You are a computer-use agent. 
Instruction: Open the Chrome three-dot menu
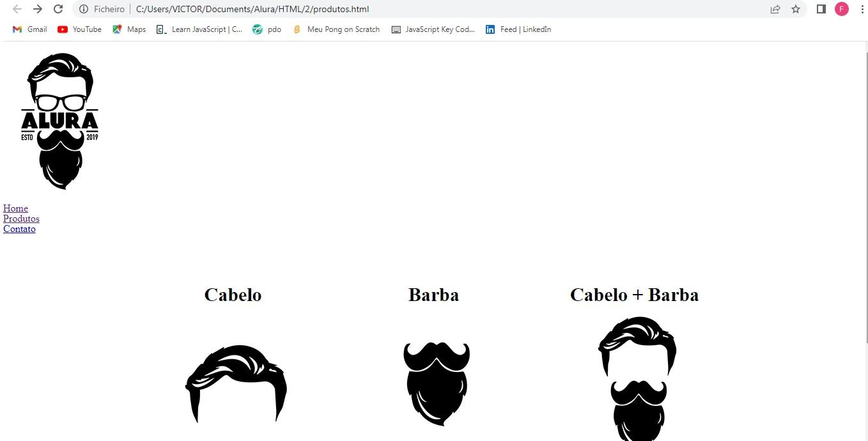862,9
